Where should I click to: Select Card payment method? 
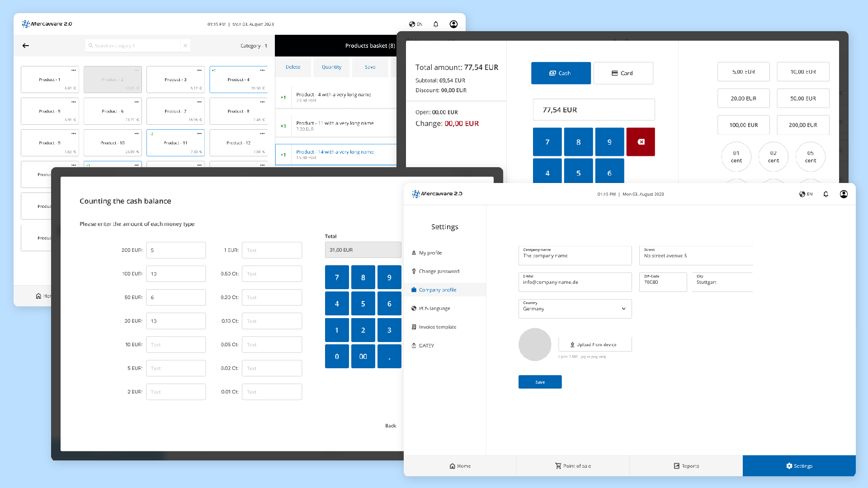point(623,73)
